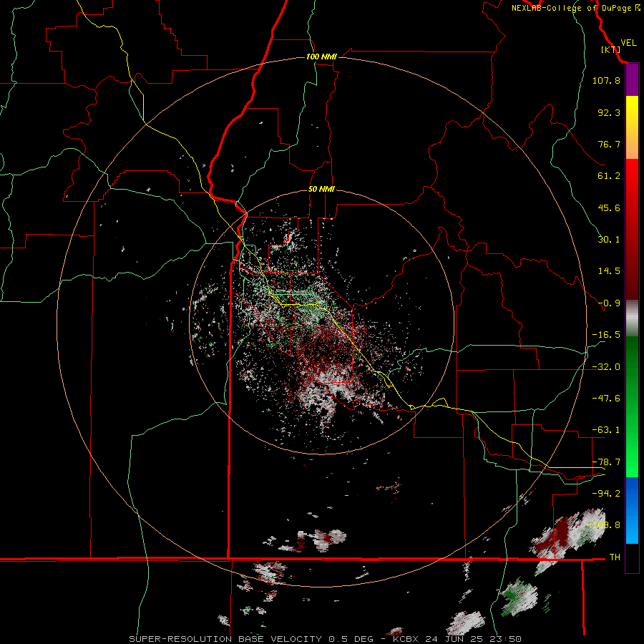Click the -94.2 scale value
This screenshot has height=644, width=644.
[606, 494]
